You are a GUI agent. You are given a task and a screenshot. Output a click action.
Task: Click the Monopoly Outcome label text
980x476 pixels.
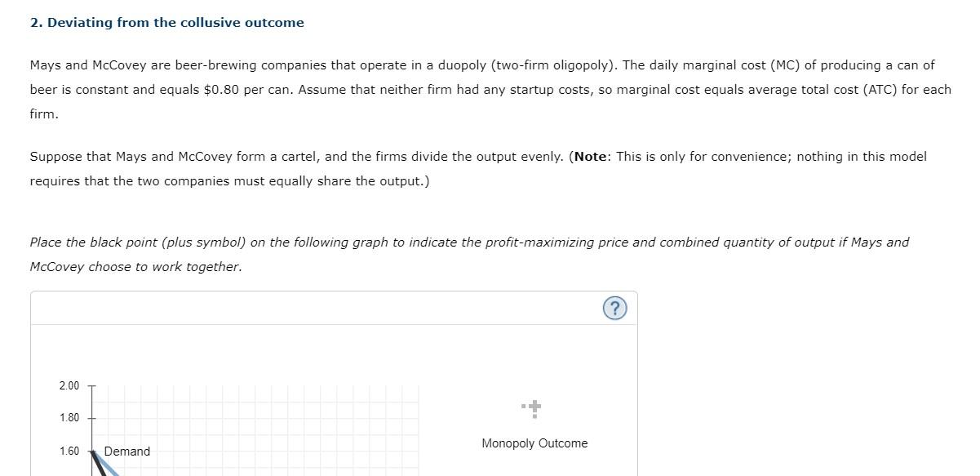pyautogui.click(x=534, y=443)
